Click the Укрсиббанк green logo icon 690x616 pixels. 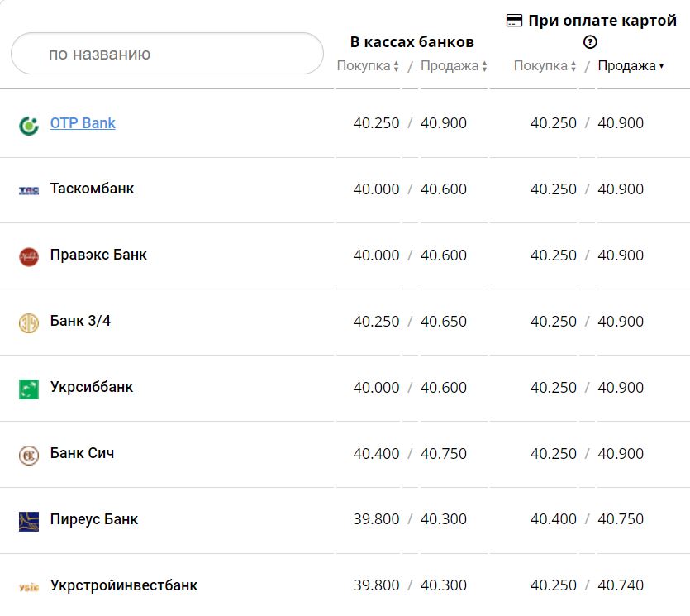(x=29, y=389)
